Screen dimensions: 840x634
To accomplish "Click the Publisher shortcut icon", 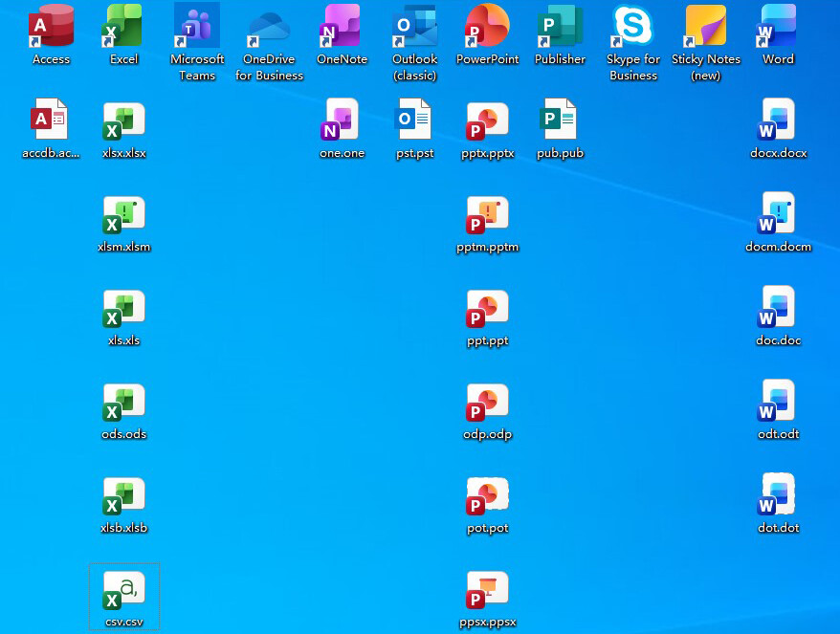I will 560,27.
